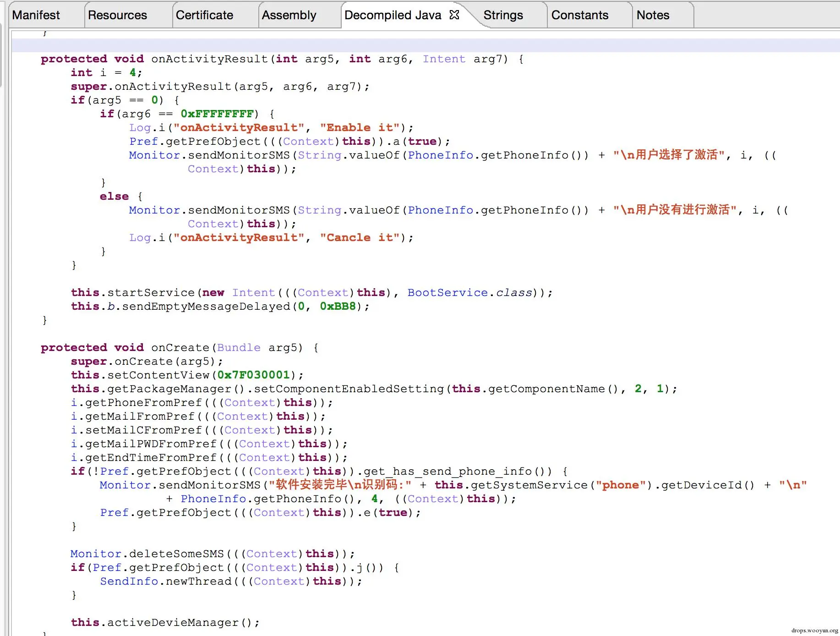This screenshot has width=840, height=636.
Task: Open the Resources tab
Action: 117,15
